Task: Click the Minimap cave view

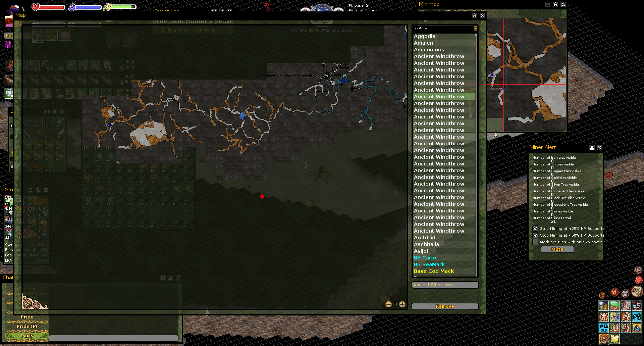Action: 527,75
